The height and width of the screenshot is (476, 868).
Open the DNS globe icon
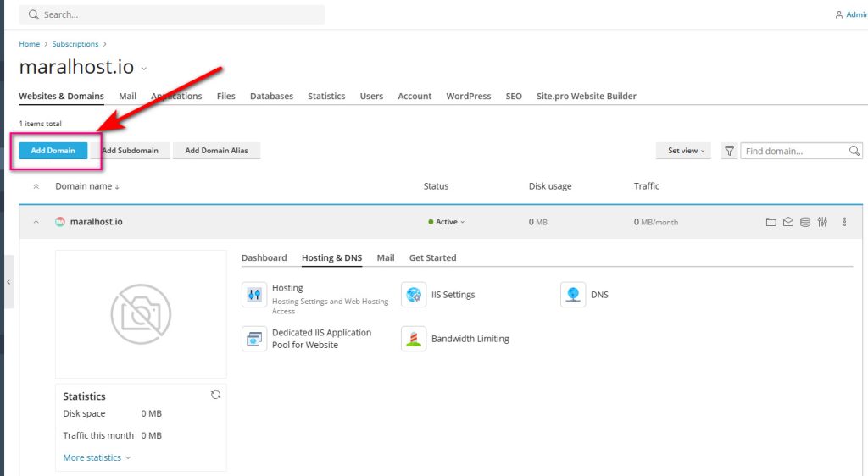tap(573, 295)
